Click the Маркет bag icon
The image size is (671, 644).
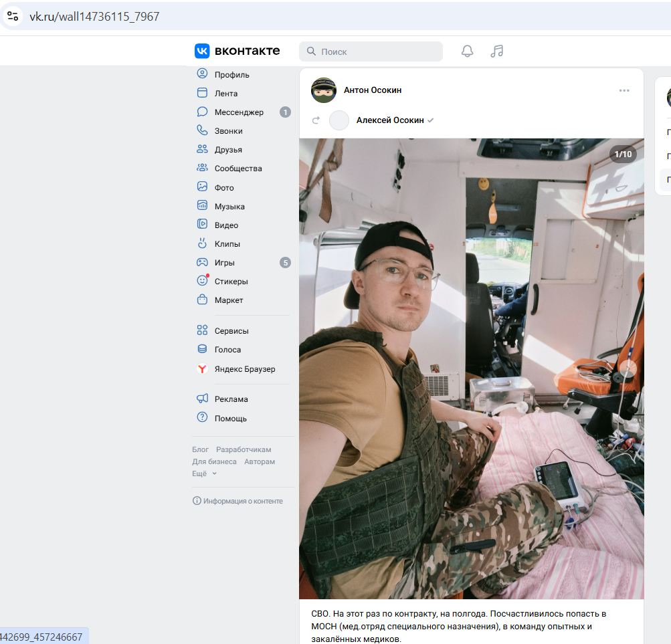202,300
